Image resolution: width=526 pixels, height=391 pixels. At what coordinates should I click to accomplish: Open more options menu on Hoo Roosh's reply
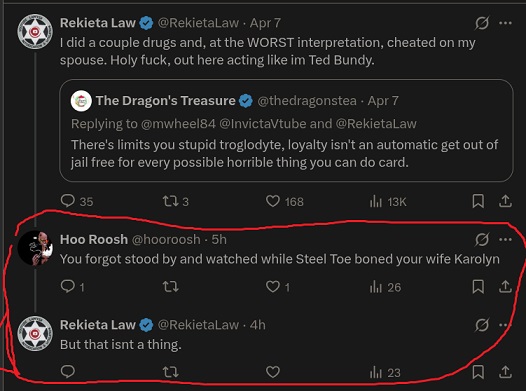(505, 239)
